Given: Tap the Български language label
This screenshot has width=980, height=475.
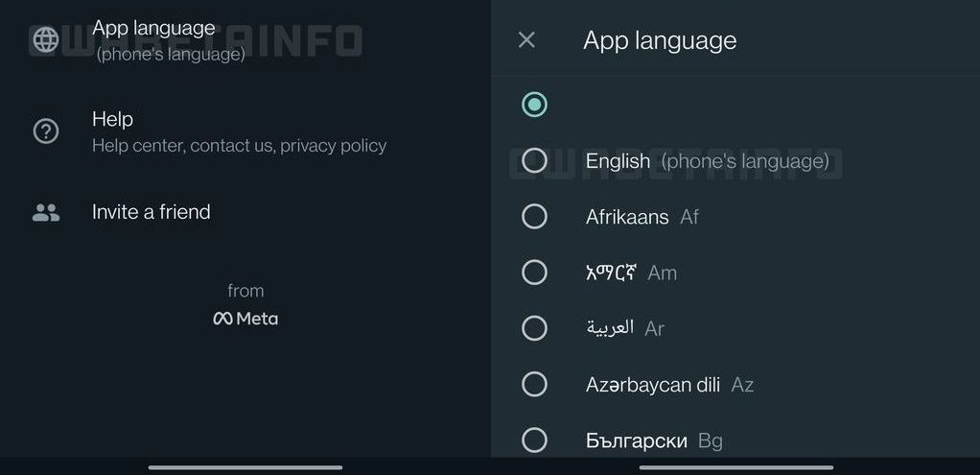Looking at the screenshot, I should click(x=637, y=441).
